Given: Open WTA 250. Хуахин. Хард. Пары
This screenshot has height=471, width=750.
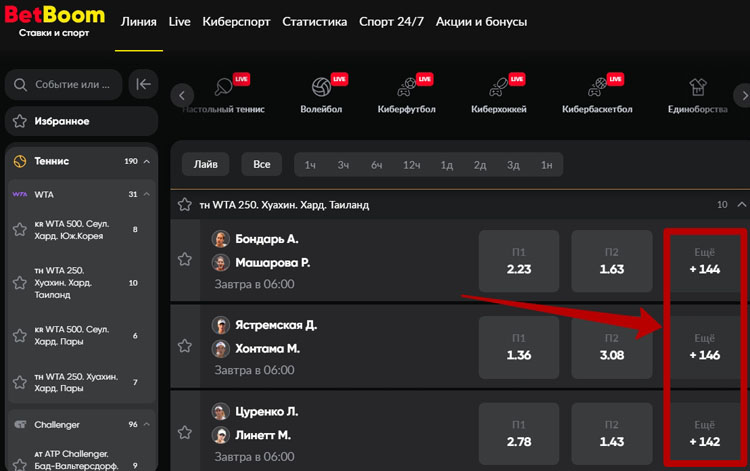Looking at the screenshot, I should click(76, 383).
